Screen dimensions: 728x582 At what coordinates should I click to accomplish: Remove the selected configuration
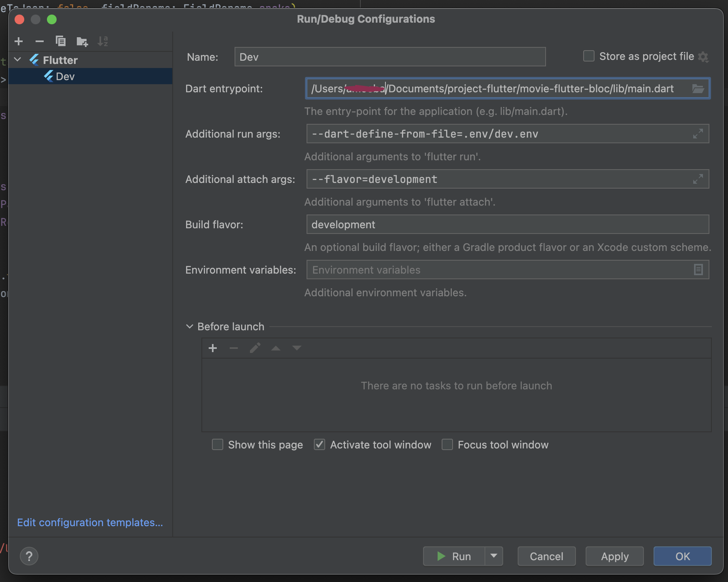40,41
